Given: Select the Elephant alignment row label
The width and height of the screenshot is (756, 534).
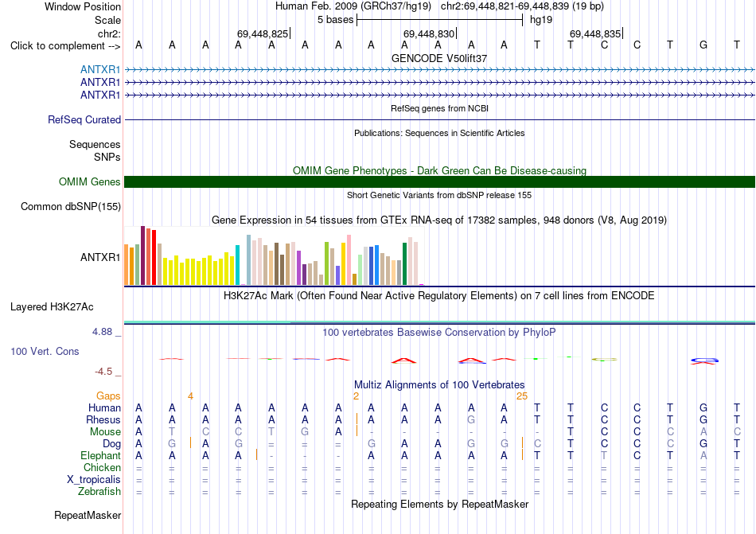Looking at the screenshot, I should click(101, 455).
